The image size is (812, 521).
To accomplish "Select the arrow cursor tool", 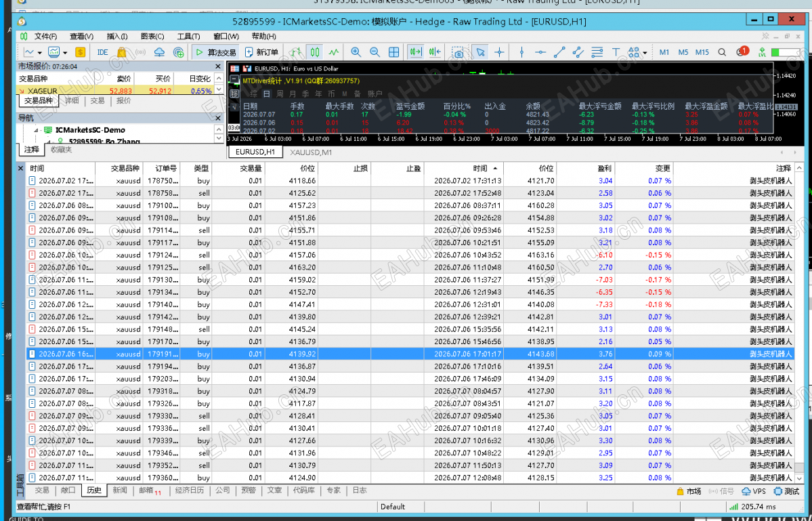I will (481, 52).
